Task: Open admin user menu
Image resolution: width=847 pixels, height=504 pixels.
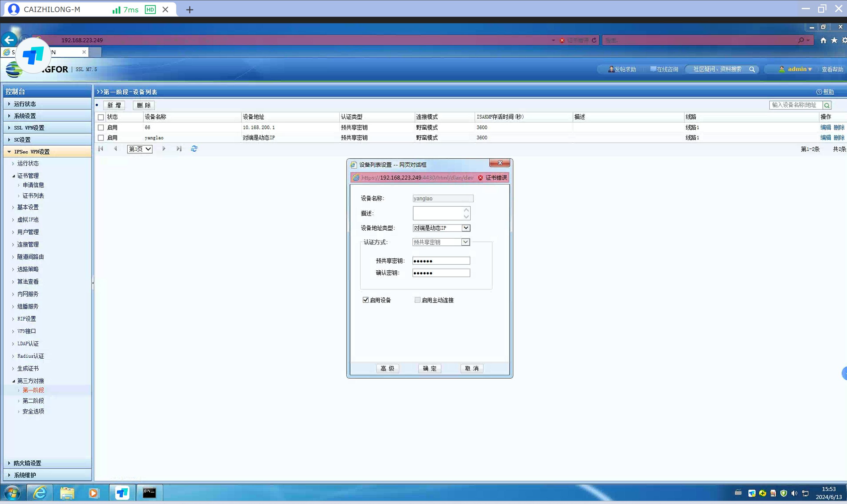Action: [797, 69]
